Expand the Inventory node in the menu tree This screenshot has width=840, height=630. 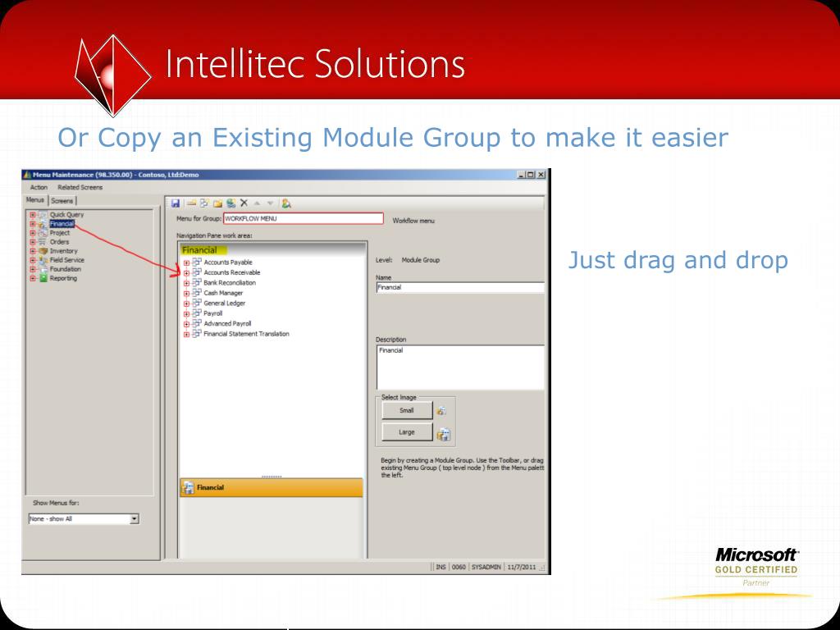[33, 251]
